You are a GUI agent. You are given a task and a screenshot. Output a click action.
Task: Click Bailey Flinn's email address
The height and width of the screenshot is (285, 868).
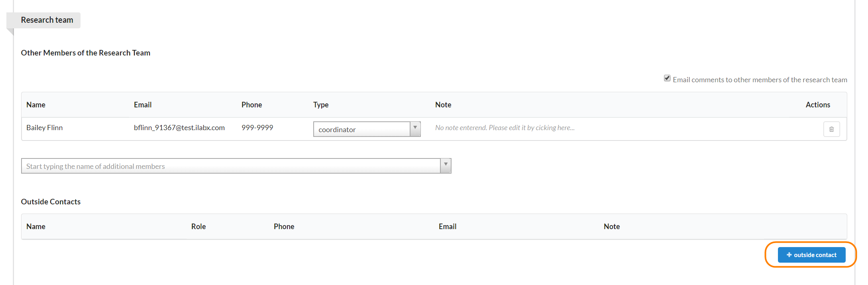tap(179, 128)
